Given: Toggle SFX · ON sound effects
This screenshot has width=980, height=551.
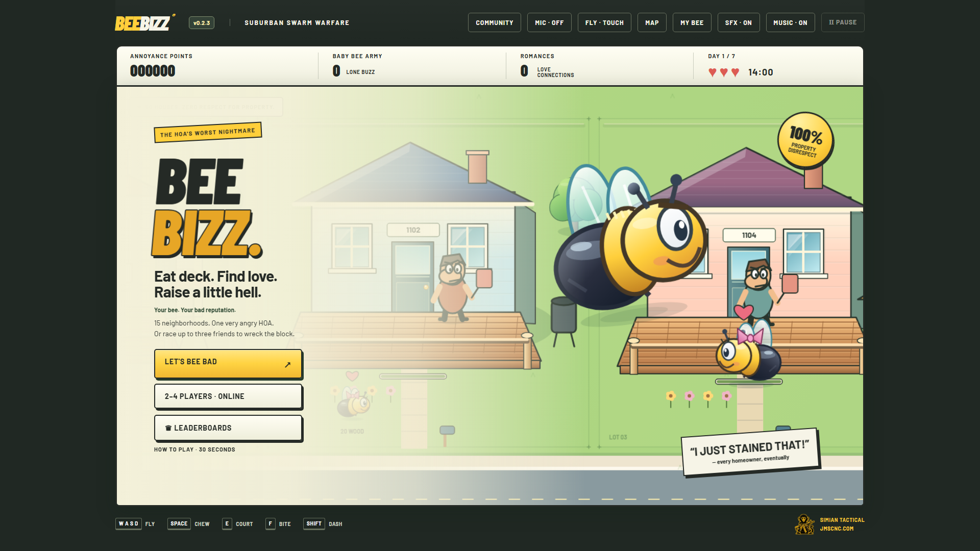Looking at the screenshot, I should (739, 22).
